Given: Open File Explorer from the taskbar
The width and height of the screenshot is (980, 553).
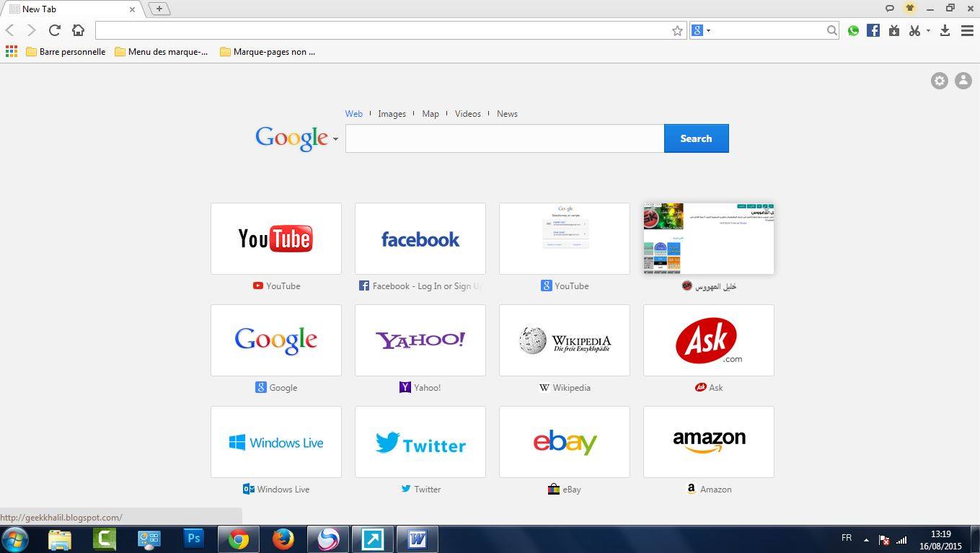Looking at the screenshot, I should pyautogui.click(x=60, y=539).
